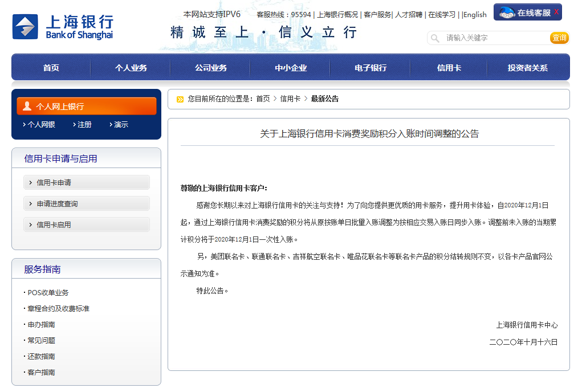Click the orange 个人网上银行 banner button
The height and width of the screenshot is (392, 578).
click(87, 106)
